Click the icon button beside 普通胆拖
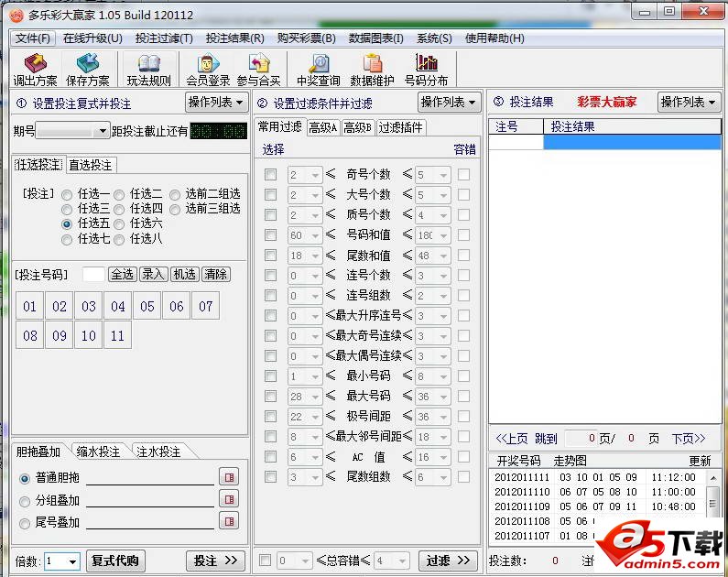728x577 pixels. point(229,477)
